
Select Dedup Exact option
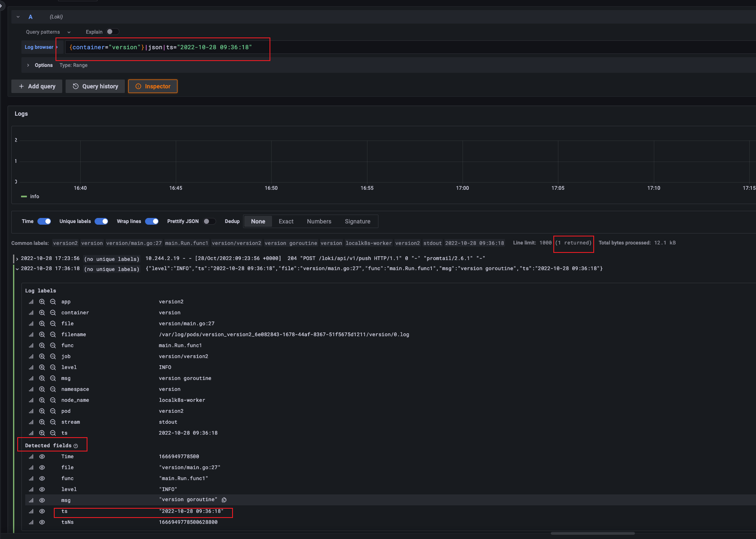pyautogui.click(x=286, y=221)
